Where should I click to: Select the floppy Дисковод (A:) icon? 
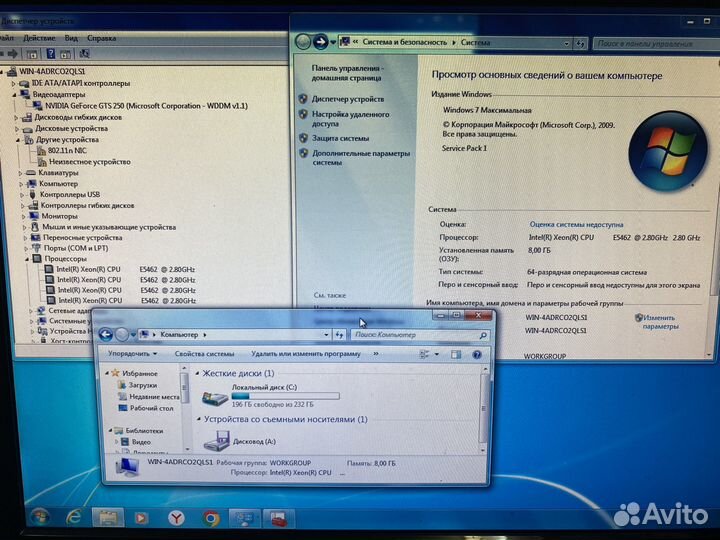216,441
